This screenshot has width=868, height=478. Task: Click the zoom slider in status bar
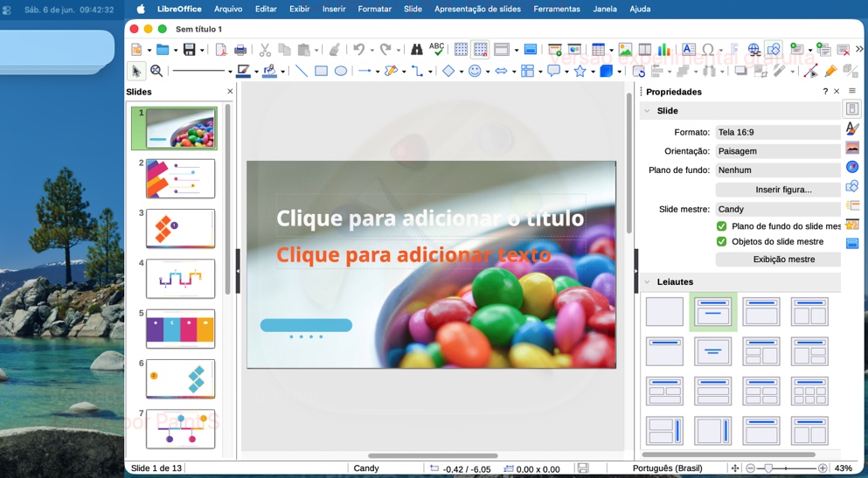point(787,468)
